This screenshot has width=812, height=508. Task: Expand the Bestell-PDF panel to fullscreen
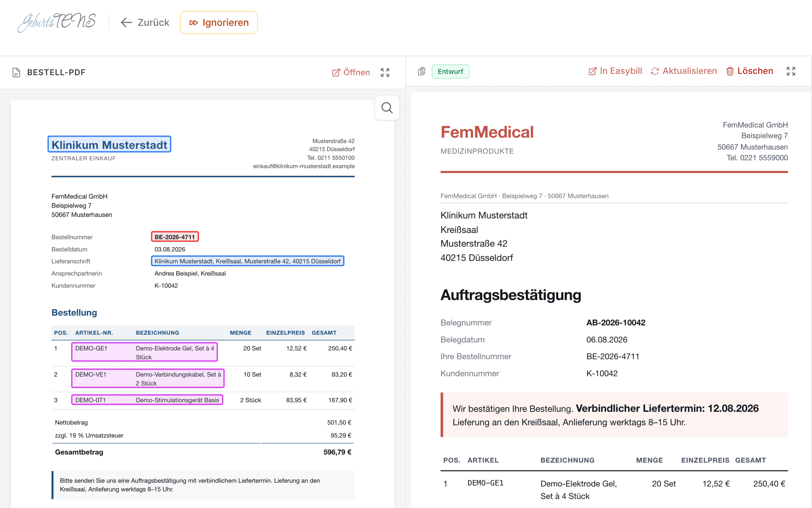click(x=385, y=72)
